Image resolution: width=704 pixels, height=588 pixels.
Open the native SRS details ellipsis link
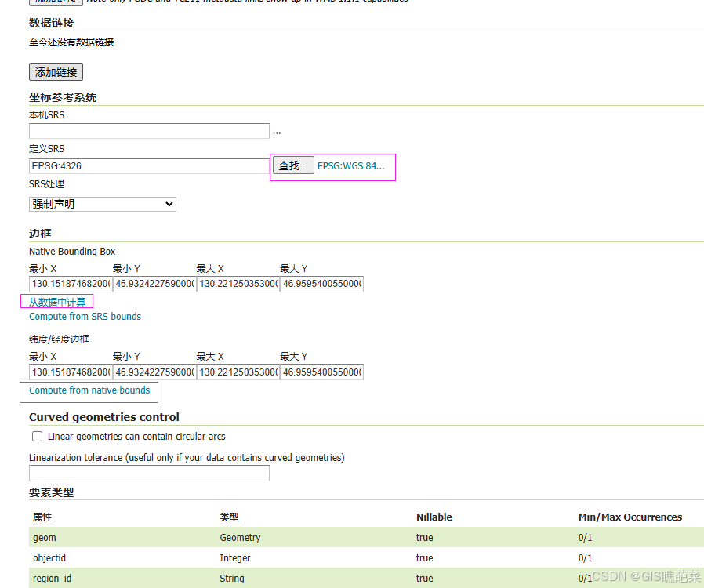coord(277,132)
